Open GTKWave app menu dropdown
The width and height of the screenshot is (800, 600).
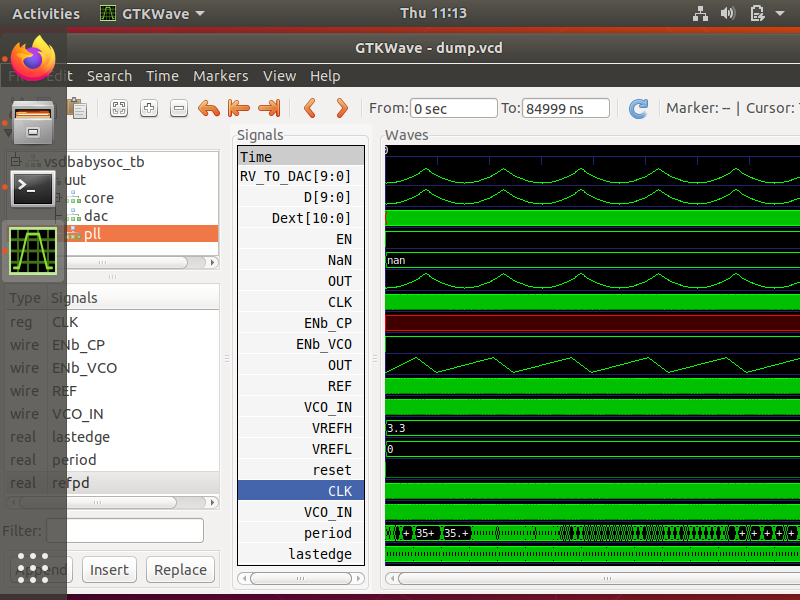(153, 14)
